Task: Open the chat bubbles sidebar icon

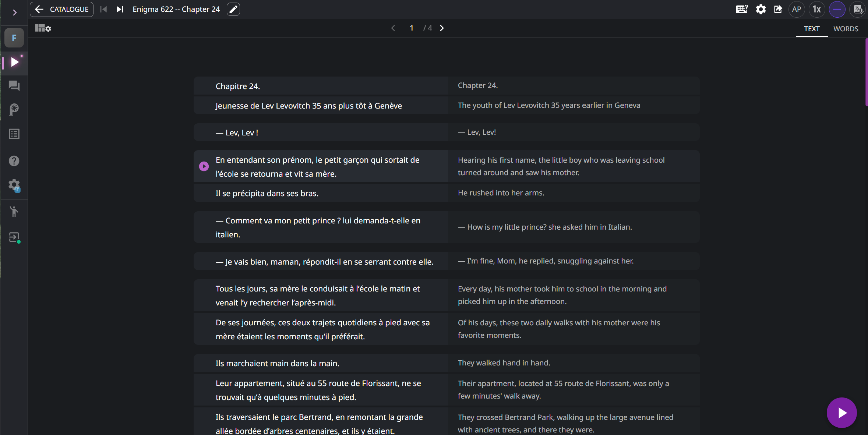Action: pos(14,86)
